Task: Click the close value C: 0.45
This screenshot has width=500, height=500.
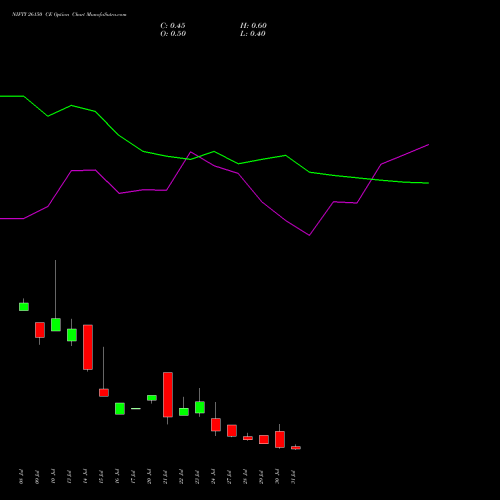Action: pyautogui.click(x=173, y=26)
